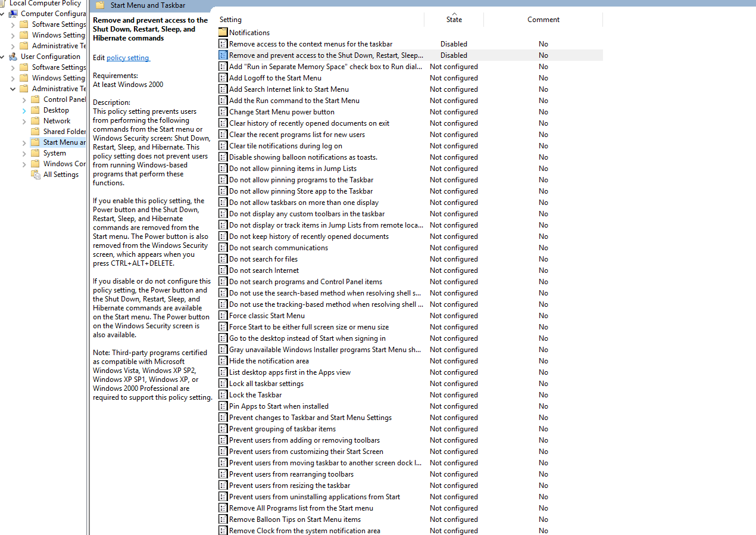Select the Change Start Menu power button policy
Image resolution: width=756 pixels, height=535 pixels.
click(282, 112)
